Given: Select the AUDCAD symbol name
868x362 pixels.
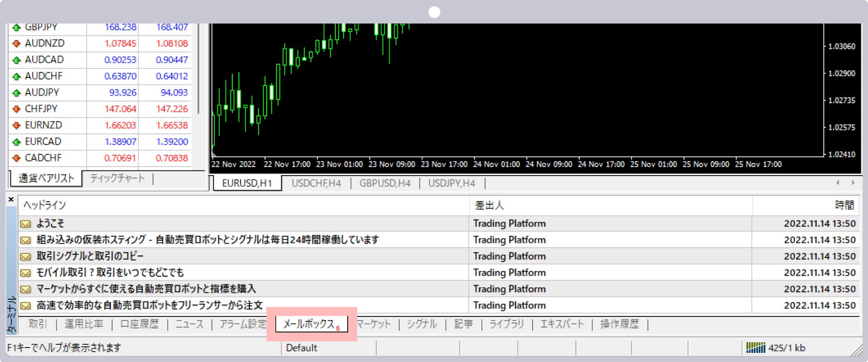Looking at the screenshot, I should point(44,60).
